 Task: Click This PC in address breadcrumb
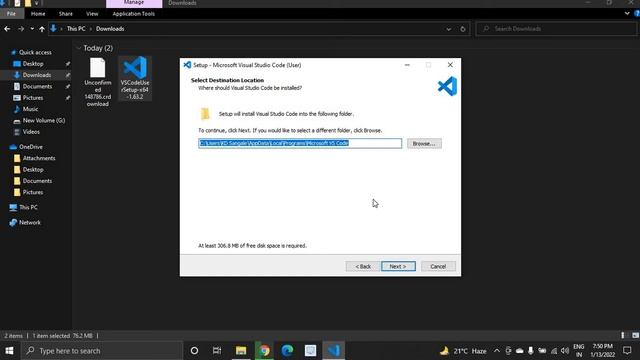point(76,29)
